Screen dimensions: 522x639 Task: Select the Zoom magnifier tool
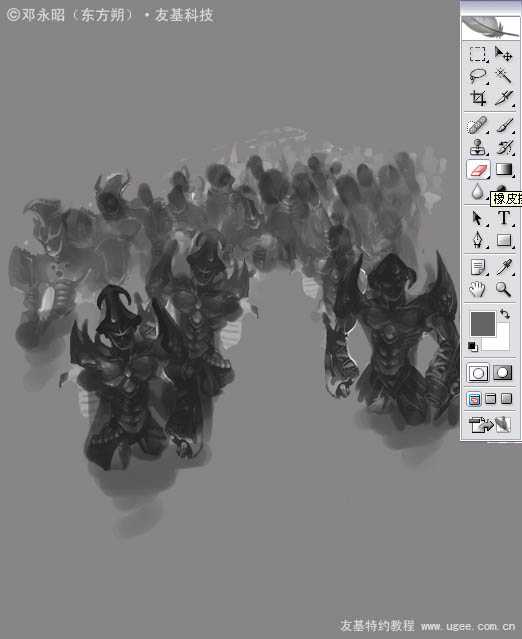[504, 289]
